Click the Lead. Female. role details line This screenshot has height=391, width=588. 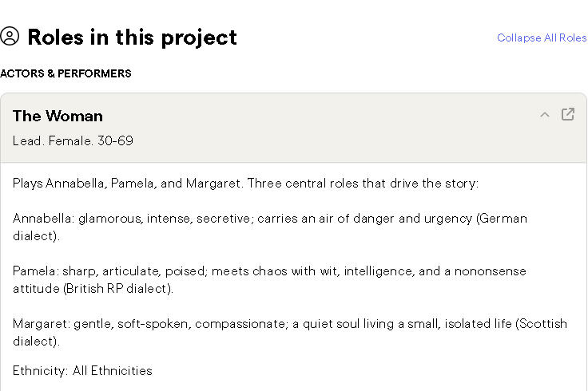coord(73,140)
